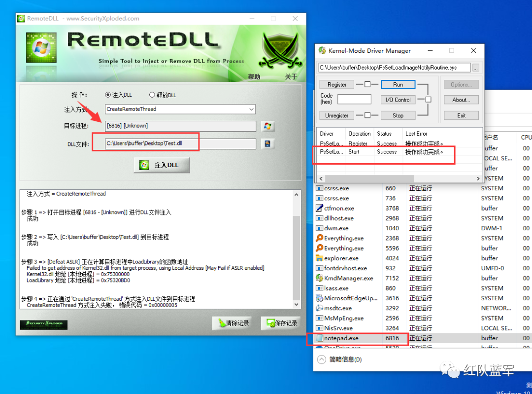532x394 pixels.
Task: Click the Windows logo image in RemoteDLL banner
Action: (x=41, y=47)
